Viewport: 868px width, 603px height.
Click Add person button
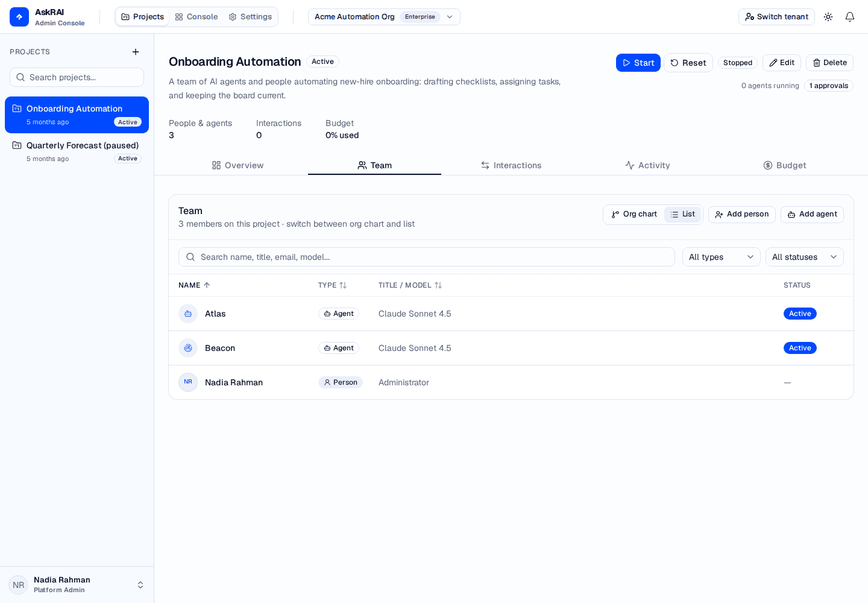(x=742, y=214)
